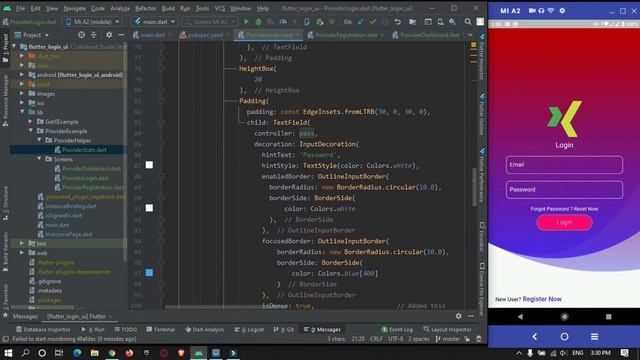Click white gutter swatch beside Colors.white borderSide

click(149, 208)
